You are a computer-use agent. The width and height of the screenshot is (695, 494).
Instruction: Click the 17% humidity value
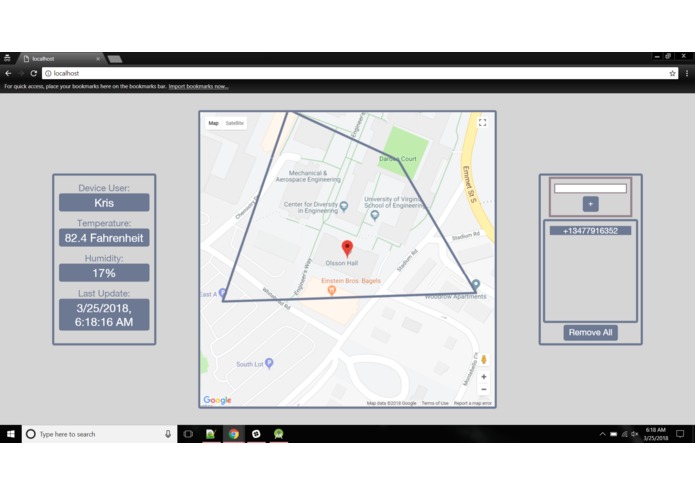[x=104, y=273]
